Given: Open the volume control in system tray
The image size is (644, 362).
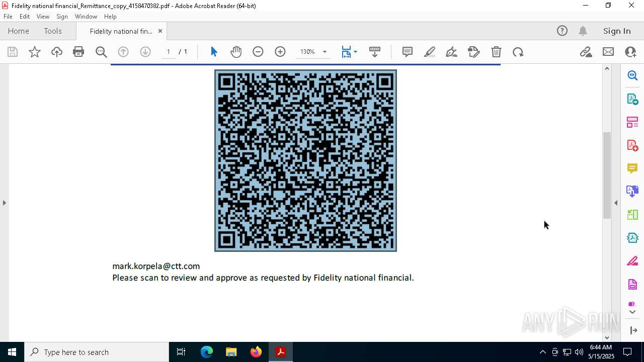Looking at the screenshot, I should coord(579,352).
